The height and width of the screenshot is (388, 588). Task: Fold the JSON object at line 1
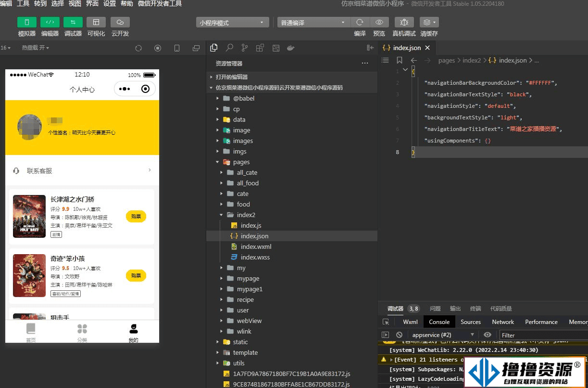[405, 70]
